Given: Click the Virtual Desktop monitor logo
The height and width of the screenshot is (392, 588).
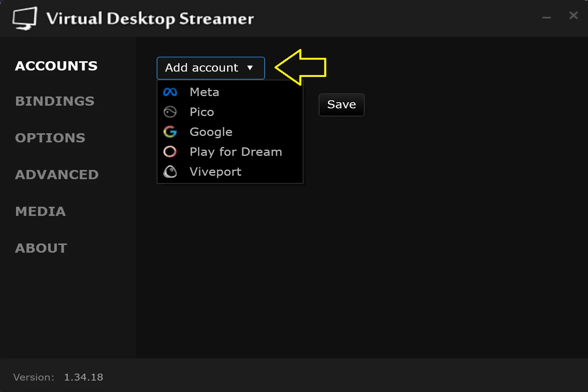Looking at the screenshot, I should 25,18.
